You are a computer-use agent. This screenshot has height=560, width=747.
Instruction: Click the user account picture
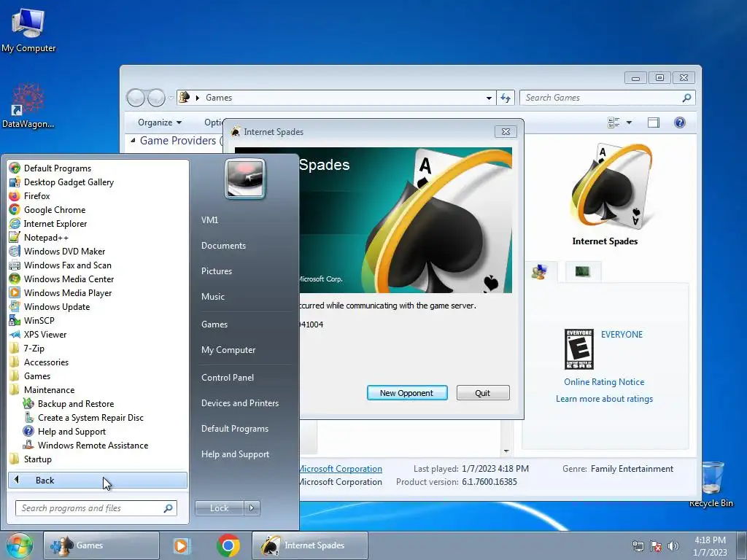tap(245, 179)
